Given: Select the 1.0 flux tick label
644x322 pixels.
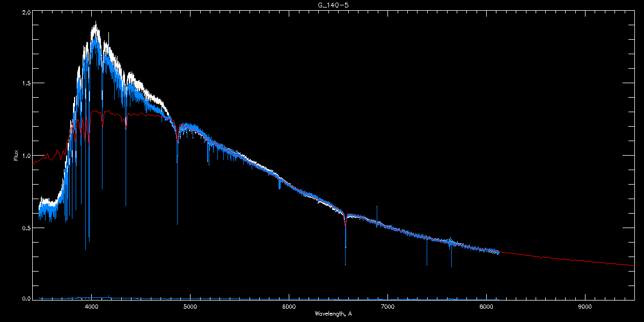Looking at the screenshot, I should [x=26, y=156].
